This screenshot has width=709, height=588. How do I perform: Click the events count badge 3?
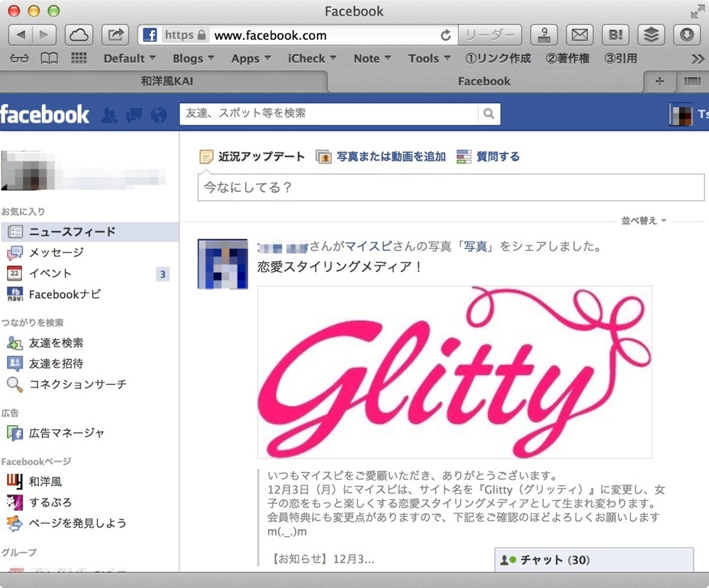163,274
